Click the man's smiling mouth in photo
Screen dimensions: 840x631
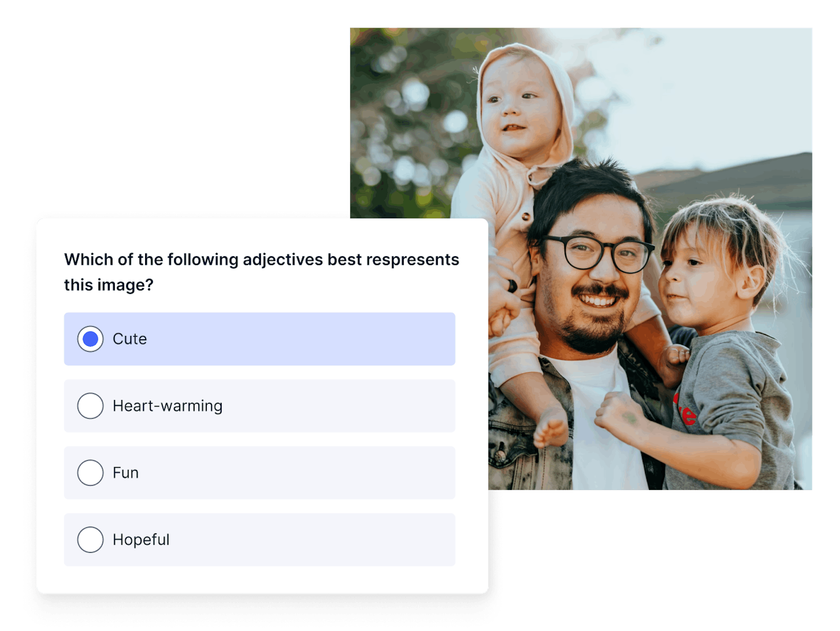click(x=598, y=300)
